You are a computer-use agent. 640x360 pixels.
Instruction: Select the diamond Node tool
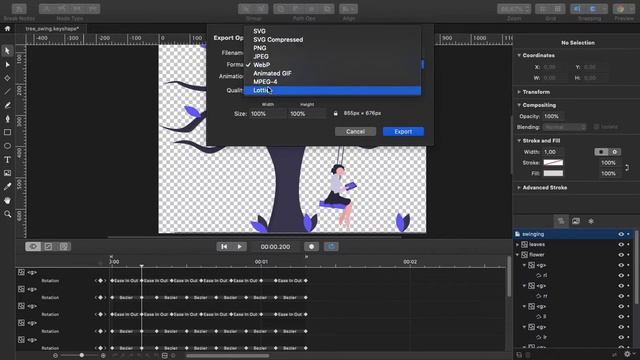click(7, 78)
